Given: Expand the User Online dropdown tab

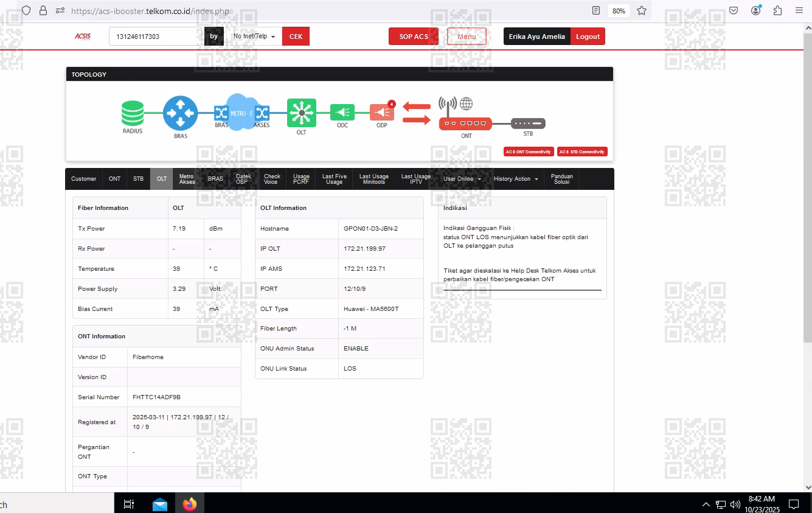Looking at the screenshot, I should point(462,179).
